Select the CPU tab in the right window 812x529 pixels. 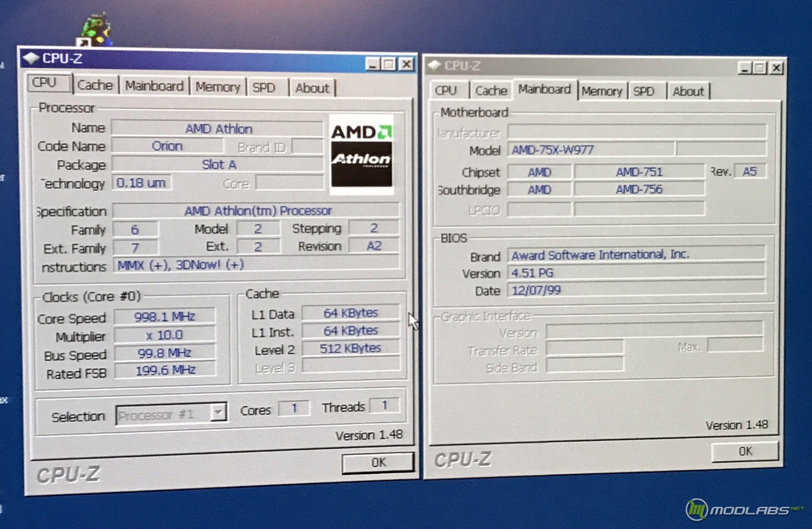449,90
